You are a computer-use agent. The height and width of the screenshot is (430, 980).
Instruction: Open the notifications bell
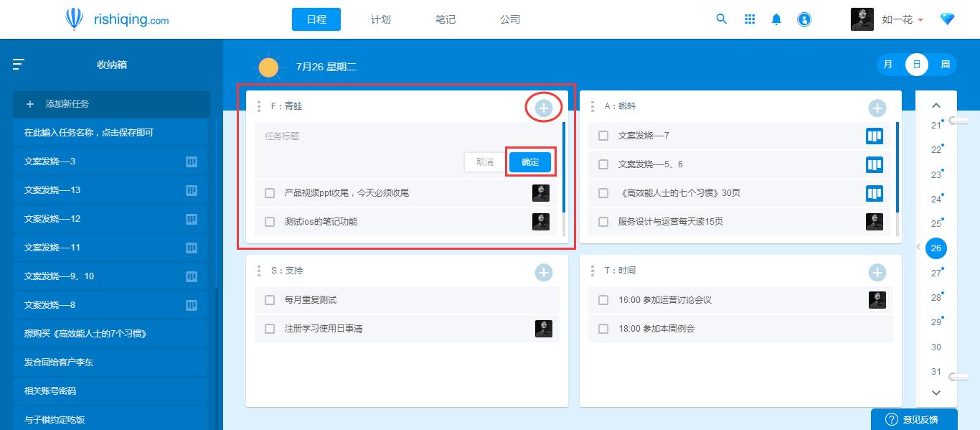point(776,19)
